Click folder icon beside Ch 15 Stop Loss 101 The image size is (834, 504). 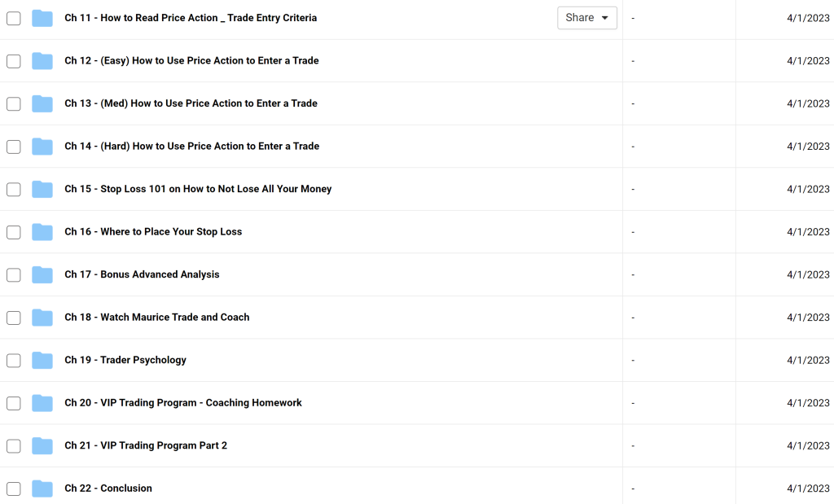click(42, 189)
